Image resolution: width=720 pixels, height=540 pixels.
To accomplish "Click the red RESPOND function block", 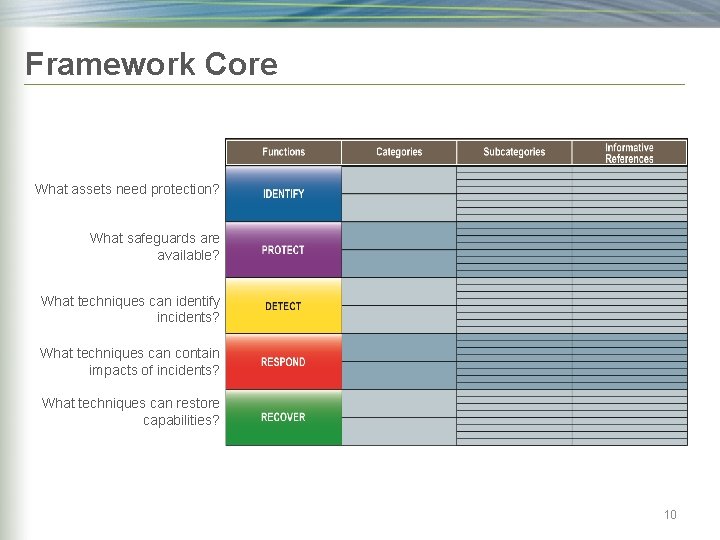I will [284, 362].
